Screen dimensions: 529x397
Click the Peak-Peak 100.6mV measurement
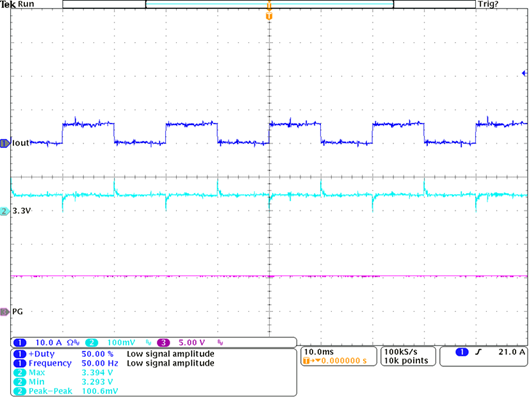(x=66, y=391)
